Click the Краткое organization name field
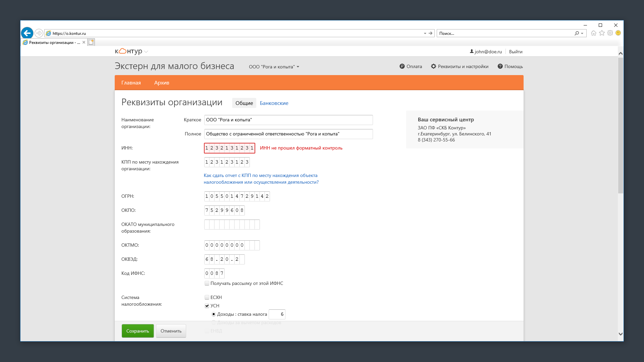The image size is (644, 362). click(288, 120)
